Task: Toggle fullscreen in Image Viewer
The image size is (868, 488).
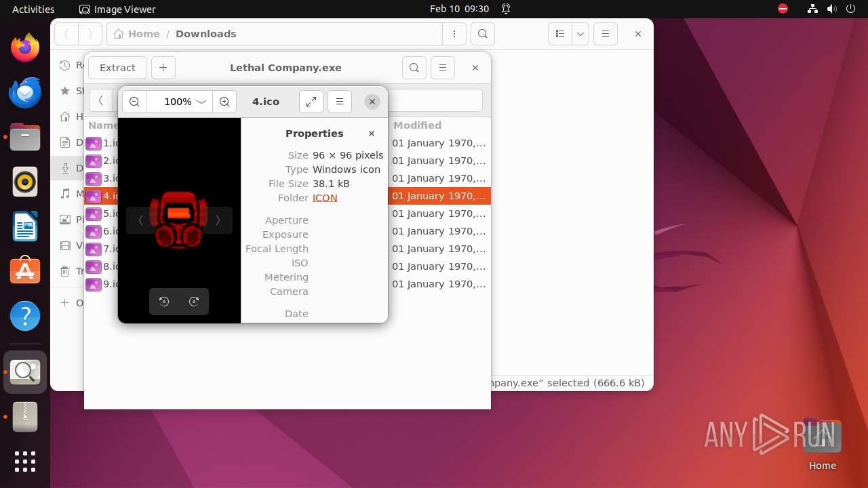Action: coord(311,102)
